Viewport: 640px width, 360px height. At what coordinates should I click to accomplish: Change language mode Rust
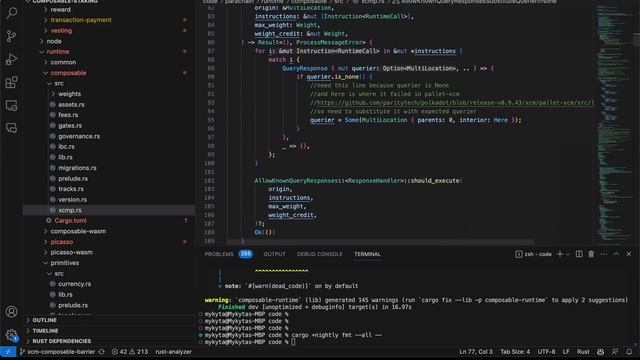tap(583, 351)
